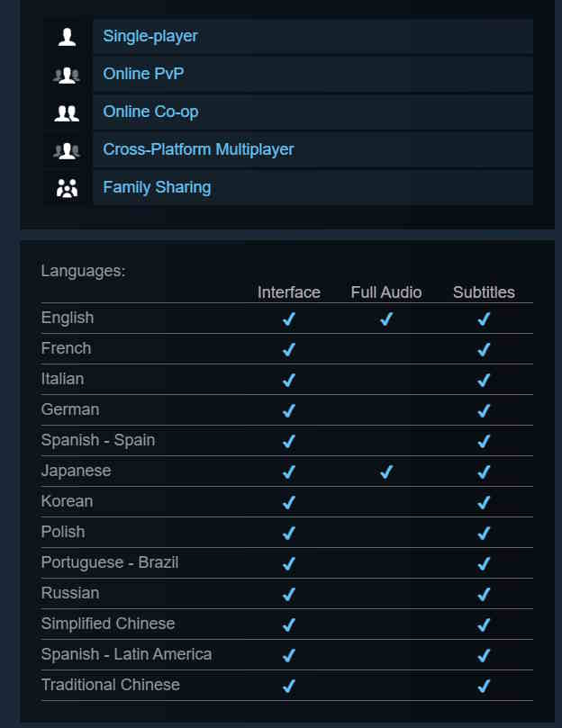Image resolution: width=562 pixels, height=728 pixels.
Task: Select the Portuguese - Brazil language row
Action: click(110, 562)
